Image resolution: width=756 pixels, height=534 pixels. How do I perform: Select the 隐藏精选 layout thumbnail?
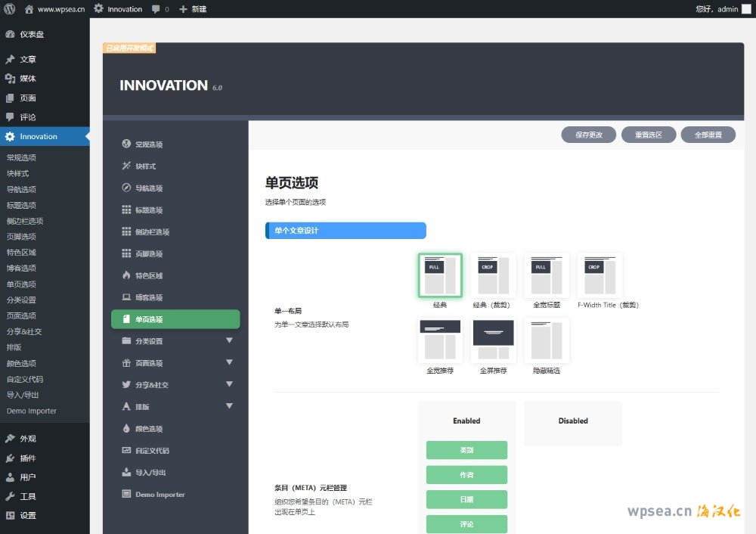click(546, 340)
